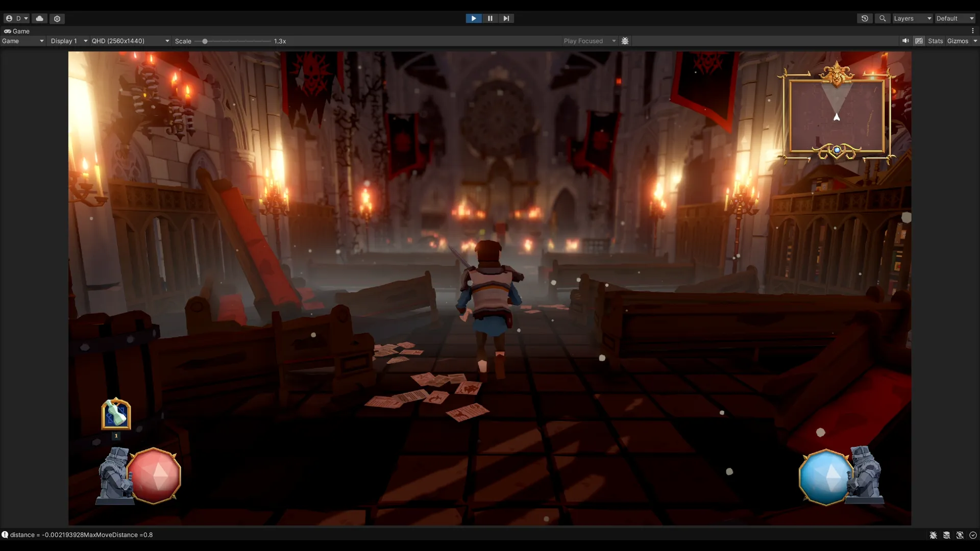Adjust the Scale slider
Screen dimensions: 980x551
tap(233, 41)
